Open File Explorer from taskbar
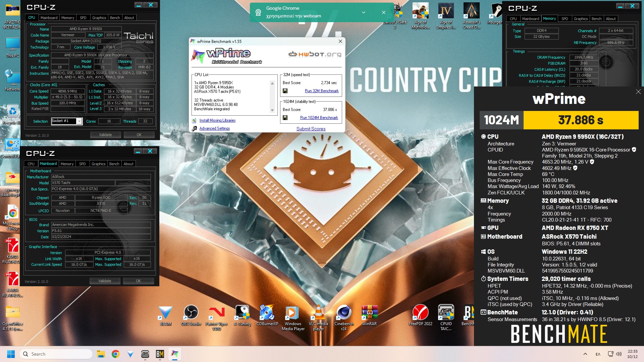The height and width of the screenshot is (362, 644). 101,354
